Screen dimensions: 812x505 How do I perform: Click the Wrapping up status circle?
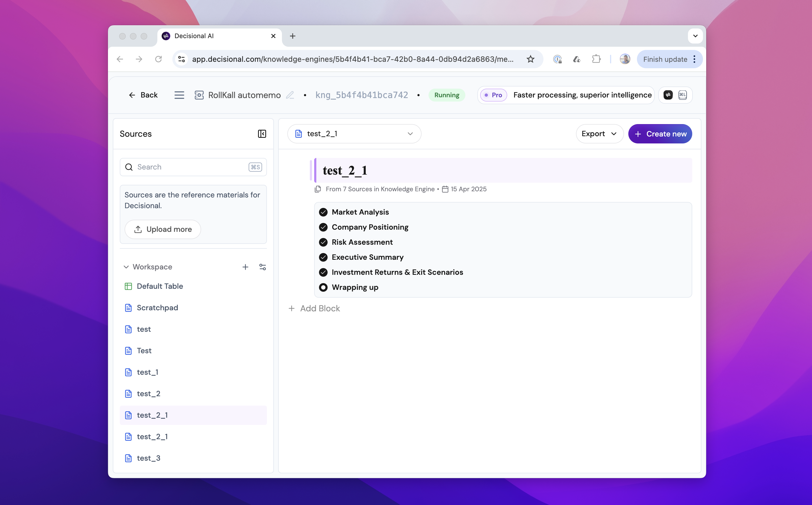tap(323, 287)
